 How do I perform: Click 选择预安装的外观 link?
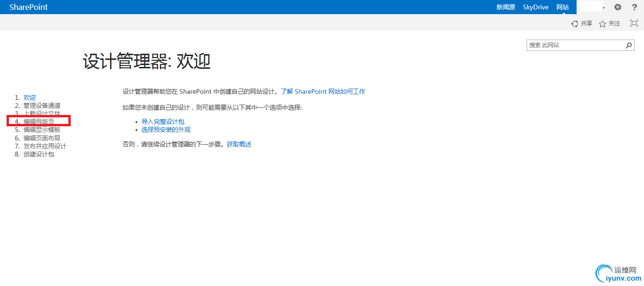click(166, 130)
